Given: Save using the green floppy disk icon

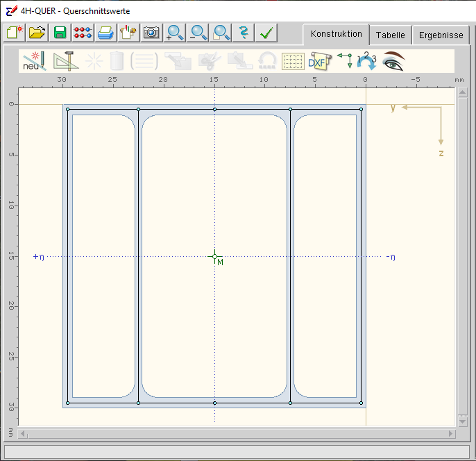Looking at the screenshot, I should 60,33.
